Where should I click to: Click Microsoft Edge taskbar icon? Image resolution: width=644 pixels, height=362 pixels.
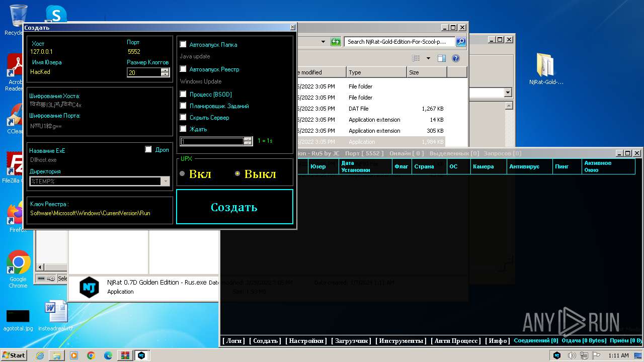click(x=108, y=355)
